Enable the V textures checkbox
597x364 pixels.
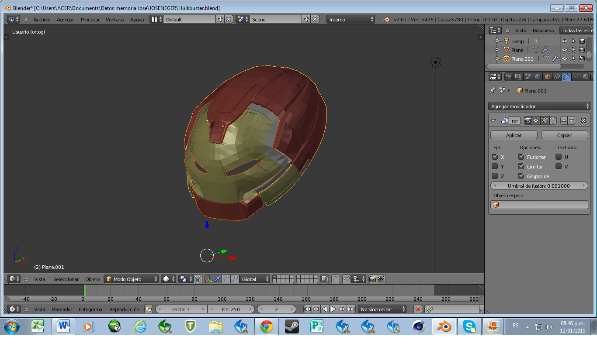[559, 166]
